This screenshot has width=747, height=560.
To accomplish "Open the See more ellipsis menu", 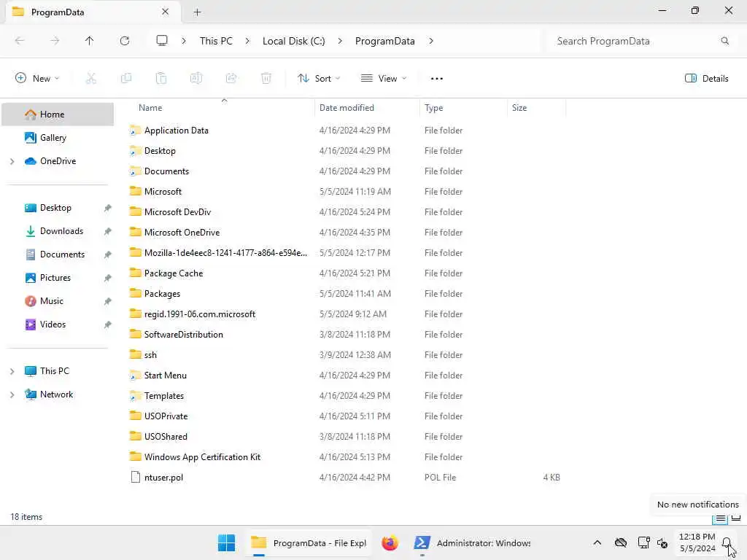I will [436, 79].
